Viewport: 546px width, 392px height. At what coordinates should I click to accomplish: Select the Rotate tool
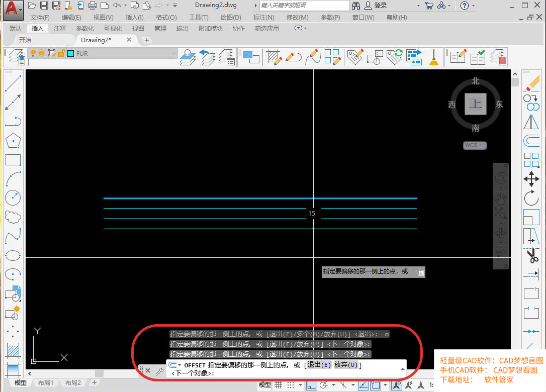pyautogui.click(x=531, y=198)
